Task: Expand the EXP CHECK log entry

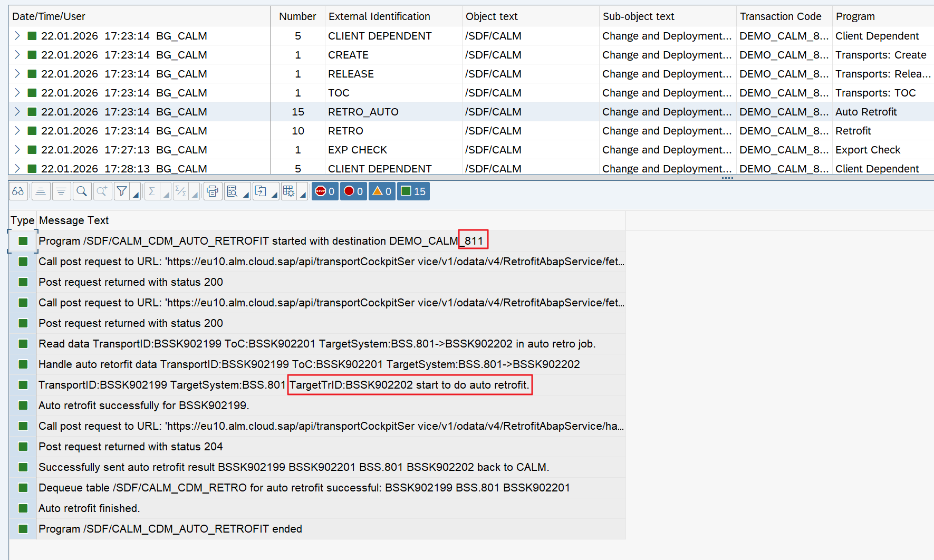Action: click(x=17, y=150)
